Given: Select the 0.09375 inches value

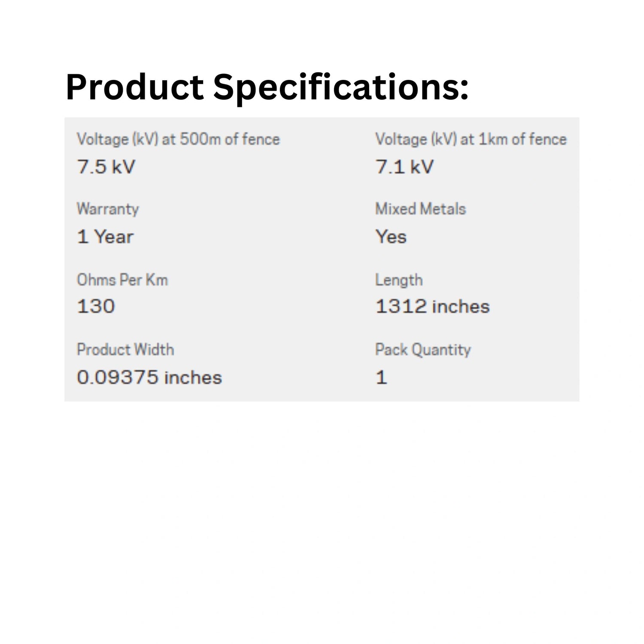Looking at the screenshot, I should (149, 377).
